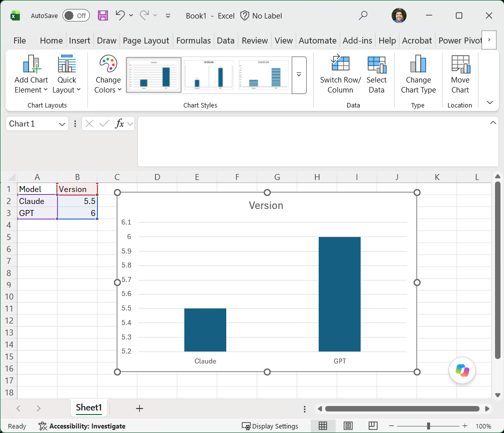Click Switch Row/Column
This screenshot has height=433, width=504.
[340, 74]
